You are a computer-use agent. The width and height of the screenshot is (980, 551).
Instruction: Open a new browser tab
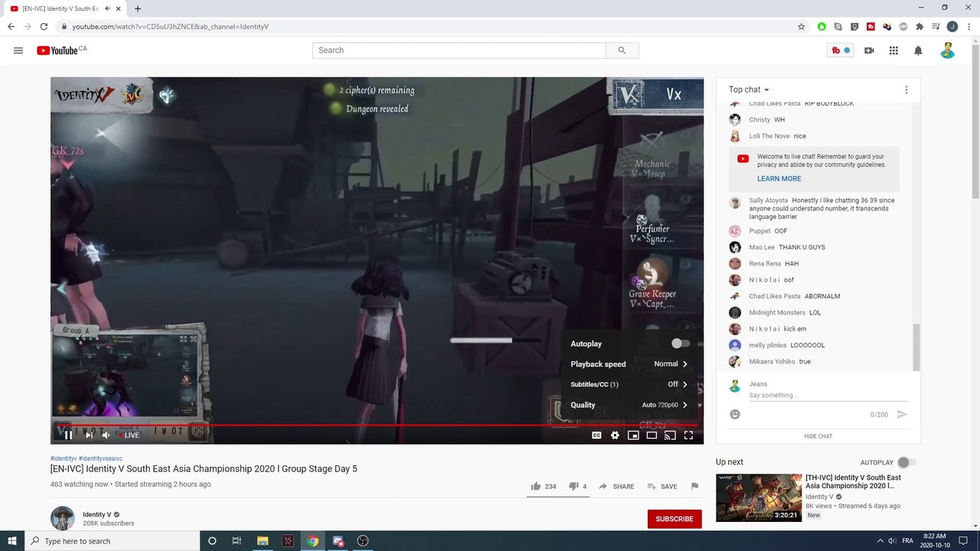point(138,8)
